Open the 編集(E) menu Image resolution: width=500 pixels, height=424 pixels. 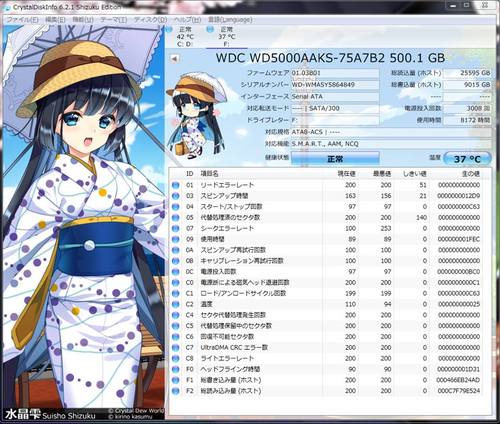coord(55,20)
